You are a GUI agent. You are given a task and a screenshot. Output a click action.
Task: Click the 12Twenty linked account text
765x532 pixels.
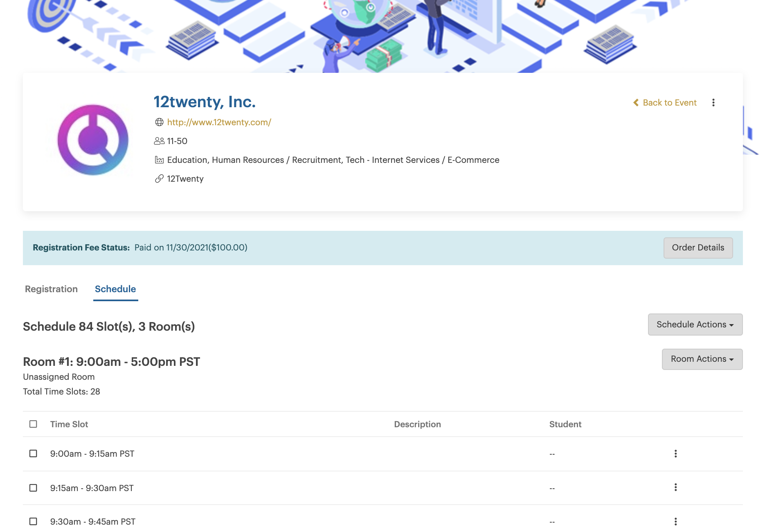coord(185,179)
